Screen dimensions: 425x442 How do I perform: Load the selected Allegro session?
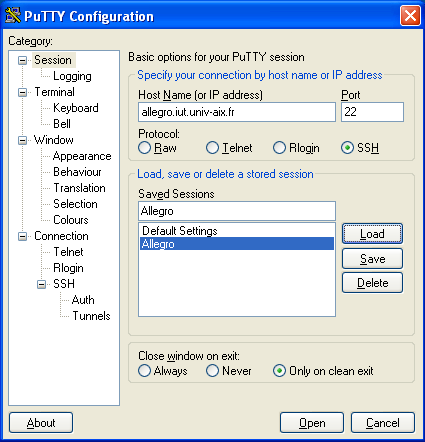click(x=372, y=234)
